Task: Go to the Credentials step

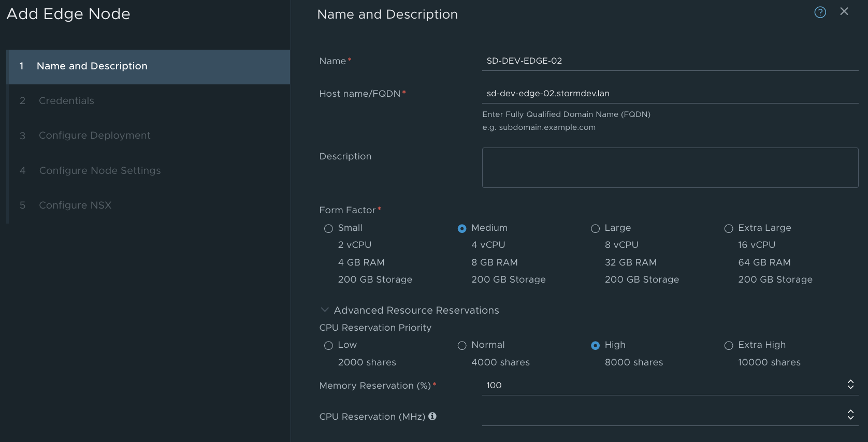Action: pyautogui.click(x=66, y=101)
